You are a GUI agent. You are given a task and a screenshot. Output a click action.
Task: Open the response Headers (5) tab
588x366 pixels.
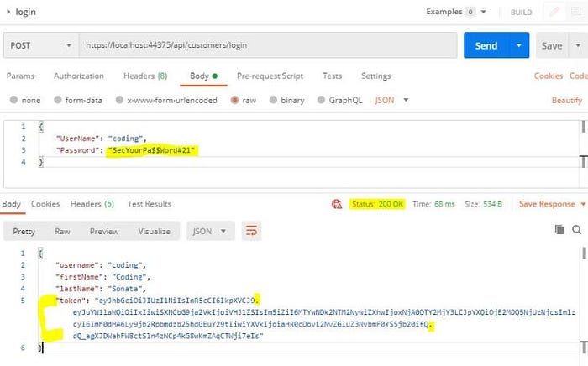[x=92, y=204]
